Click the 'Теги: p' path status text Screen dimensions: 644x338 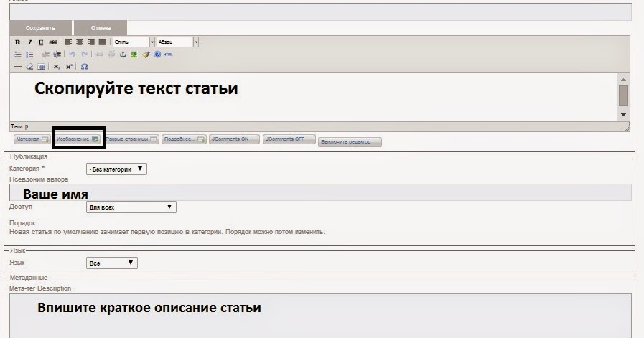point(19,126)
